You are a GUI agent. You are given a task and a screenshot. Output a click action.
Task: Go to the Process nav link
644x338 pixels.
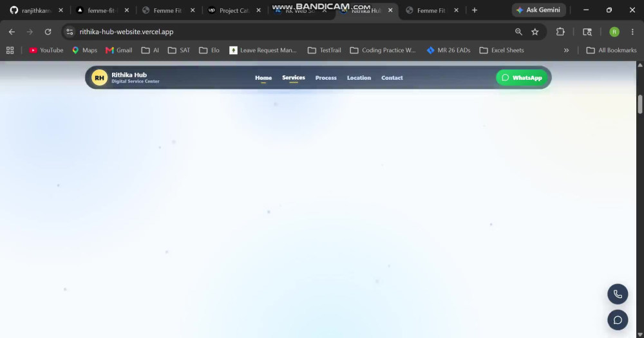(326, 78)
